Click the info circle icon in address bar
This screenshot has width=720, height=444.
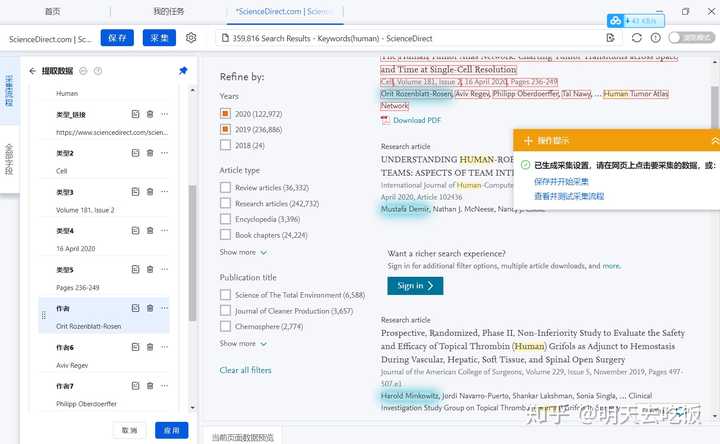point(655,38)
